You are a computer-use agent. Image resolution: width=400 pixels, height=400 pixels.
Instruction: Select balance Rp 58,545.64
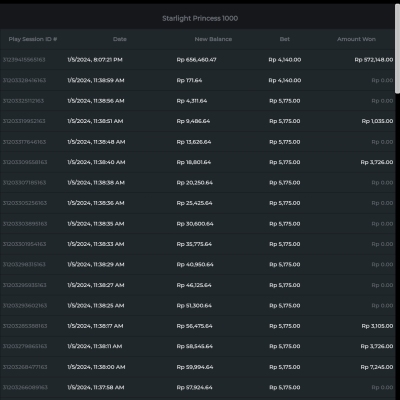pos(195,346)
